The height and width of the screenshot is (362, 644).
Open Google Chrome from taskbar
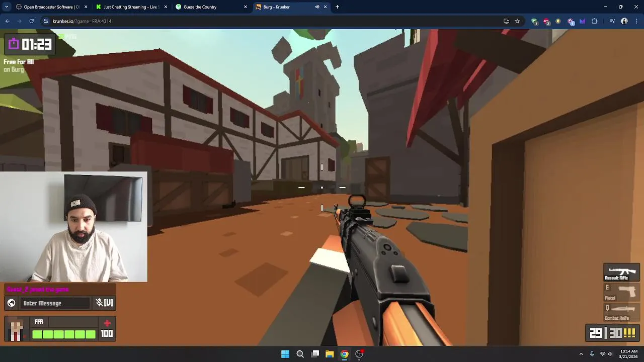coord(344,354)
